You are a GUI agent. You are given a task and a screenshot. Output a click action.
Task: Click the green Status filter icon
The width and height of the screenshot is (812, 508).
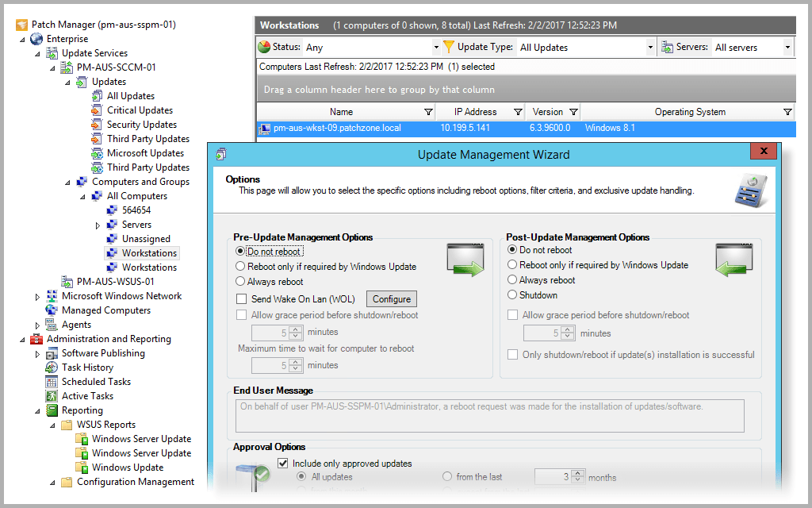(262, 47)
